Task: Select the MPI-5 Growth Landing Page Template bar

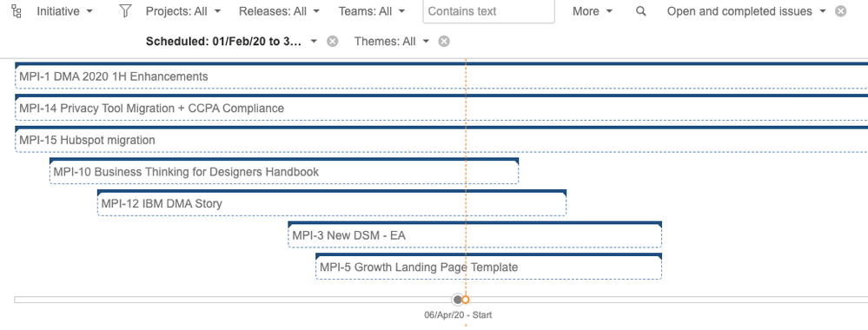Action: (x=489, y=267)
